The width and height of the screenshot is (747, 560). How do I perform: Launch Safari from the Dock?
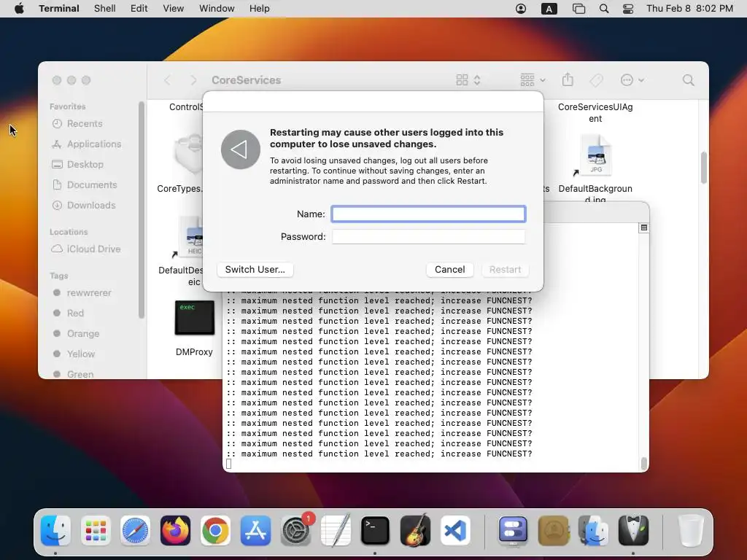click(135, 531)
